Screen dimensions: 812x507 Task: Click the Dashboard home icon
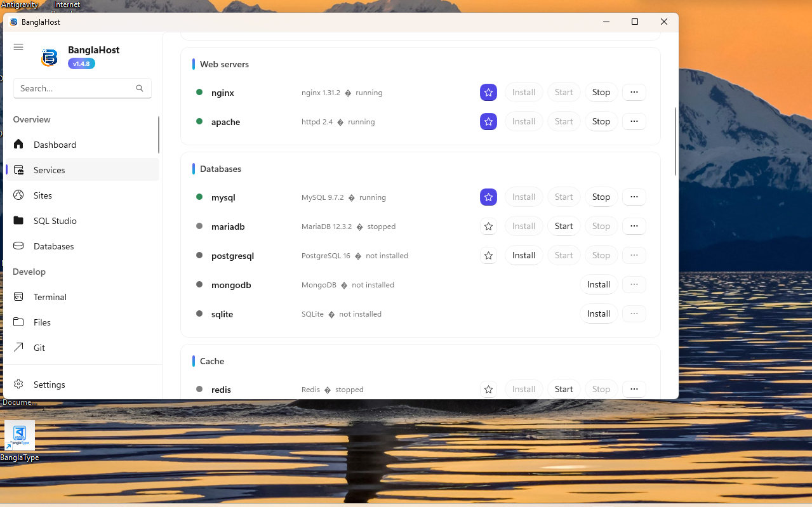click(x=18, y=145)
